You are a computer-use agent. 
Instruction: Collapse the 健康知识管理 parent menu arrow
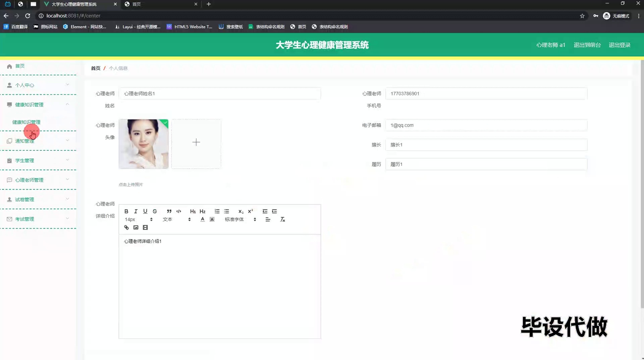point(67,104)
